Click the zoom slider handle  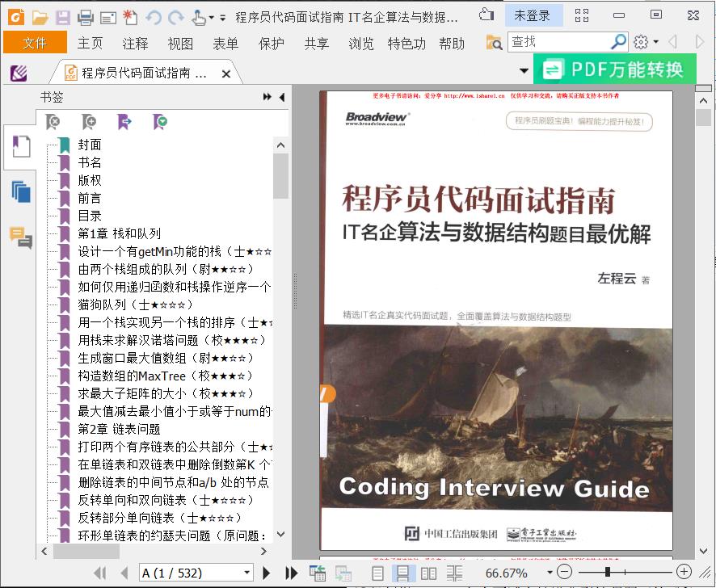click(608, 572)
